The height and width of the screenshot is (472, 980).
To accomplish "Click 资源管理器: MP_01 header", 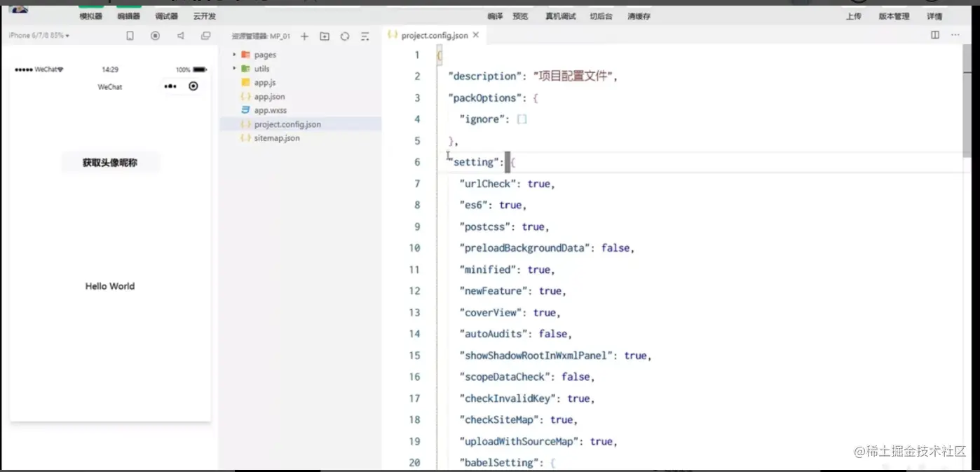I will coord(261,36).
